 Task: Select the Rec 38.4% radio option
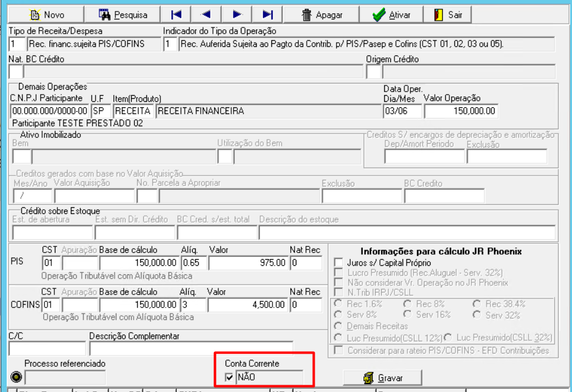[477, 304]
